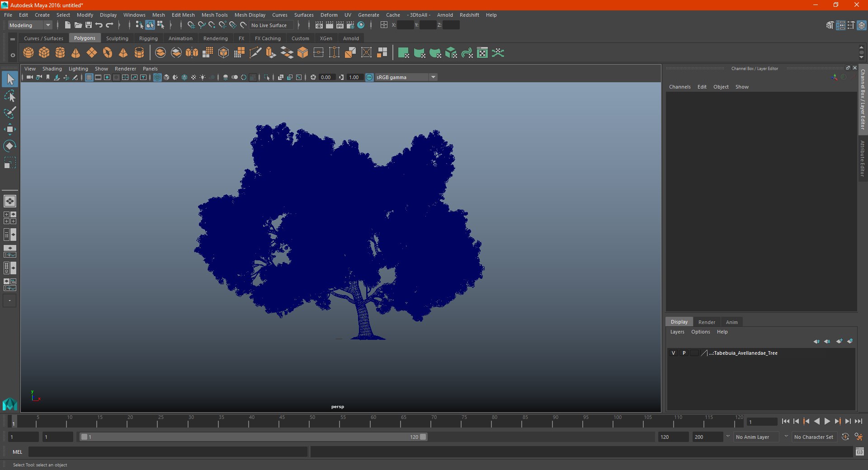Click the Open scene folder icon
Viewport: 868px width, 470px height.
coord(78,25)
